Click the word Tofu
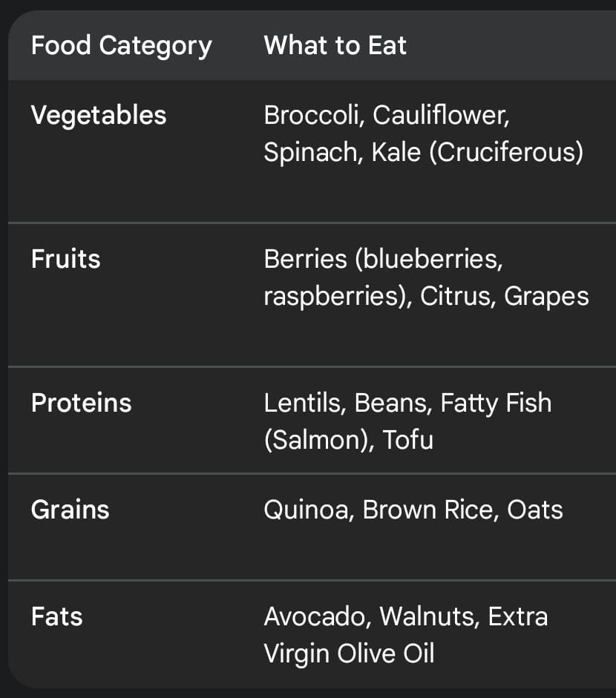Viewport: 616px width, 698px height. coord(407,441)
